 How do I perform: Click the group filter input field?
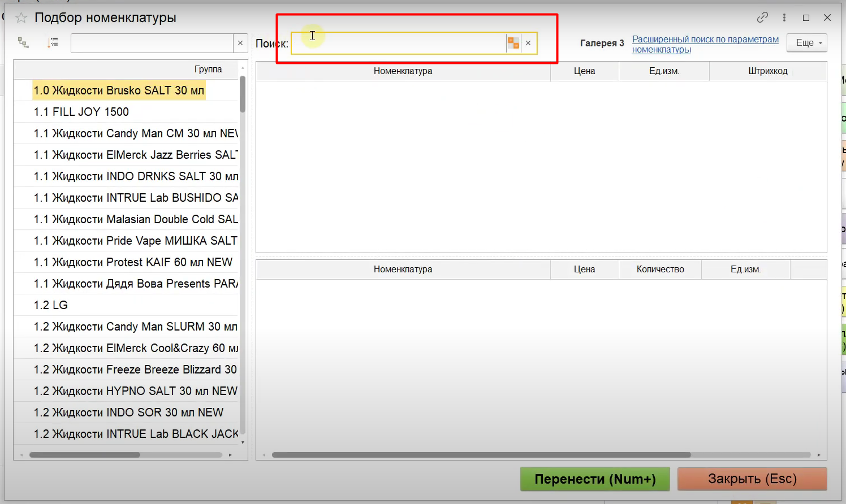click(152, 43)
